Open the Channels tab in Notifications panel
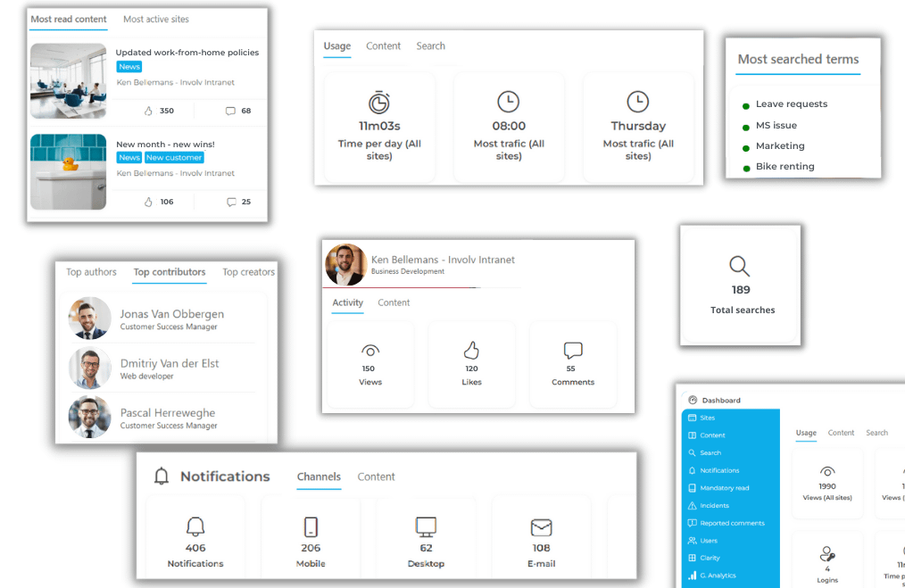The width and height of the screenshot is (905, 588). coord(319,476)
